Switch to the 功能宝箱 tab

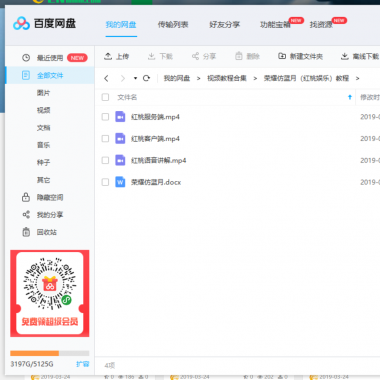[275, 24]
